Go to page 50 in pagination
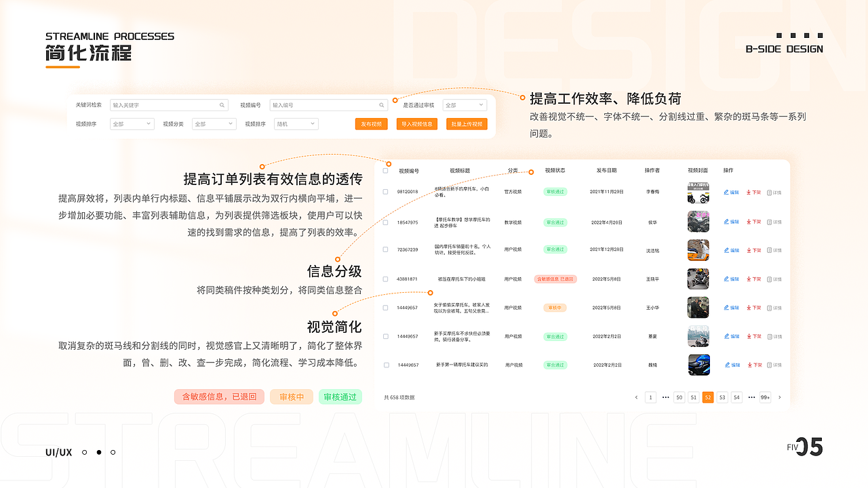868x488 pixels. pos(679,397)
